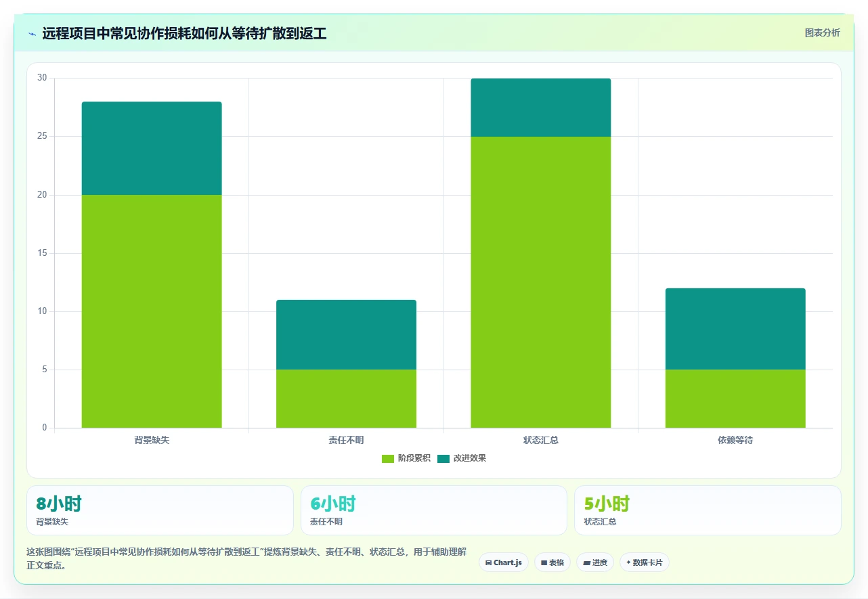This screenshot has height=599, width=868.
Task: Click the sparkle icon in 数据卡片 chip
Action: point(628,562)
